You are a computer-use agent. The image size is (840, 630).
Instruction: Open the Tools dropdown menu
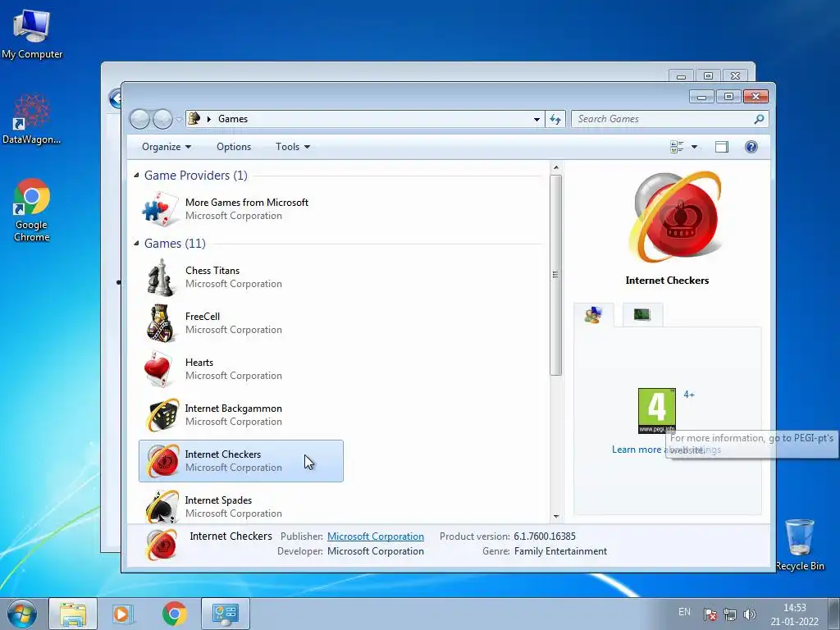[293, 147]
